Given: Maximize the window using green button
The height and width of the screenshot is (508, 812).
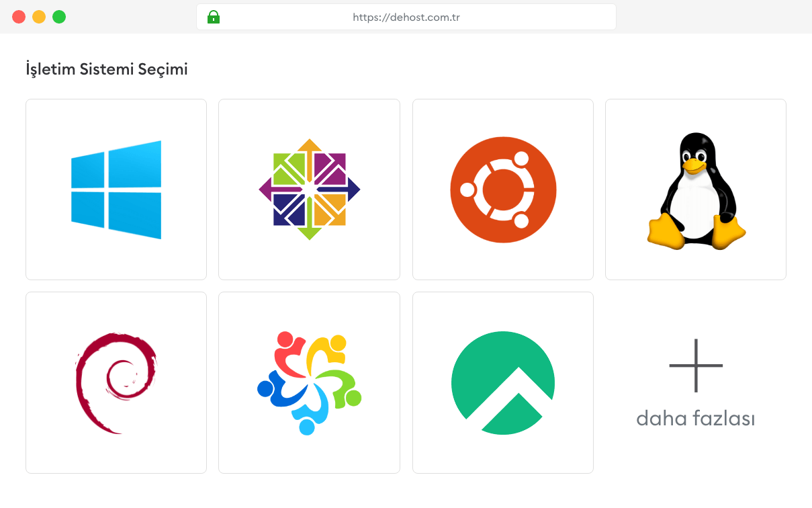Looking at the screenshot, I should tap(59, 17).
